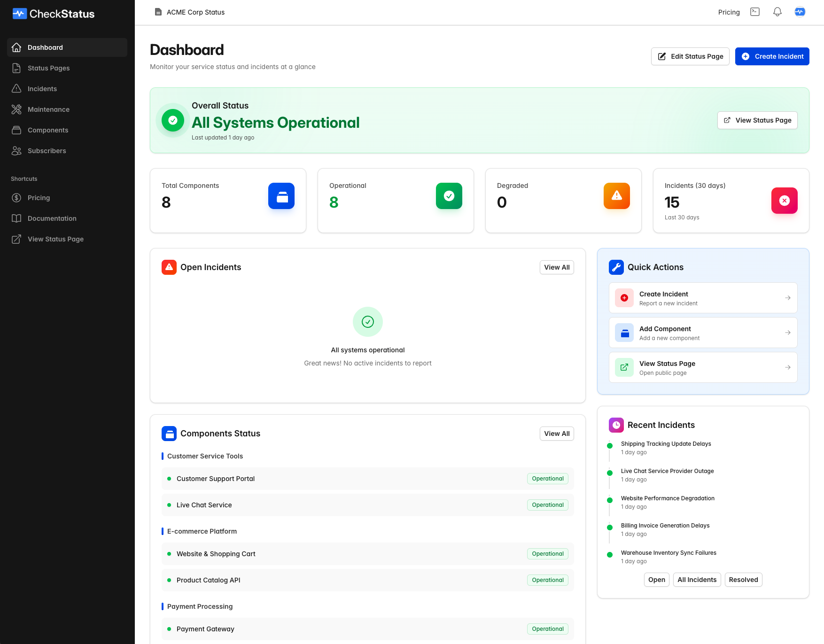
Task: Open the user avatar menu
Action: 800,12
